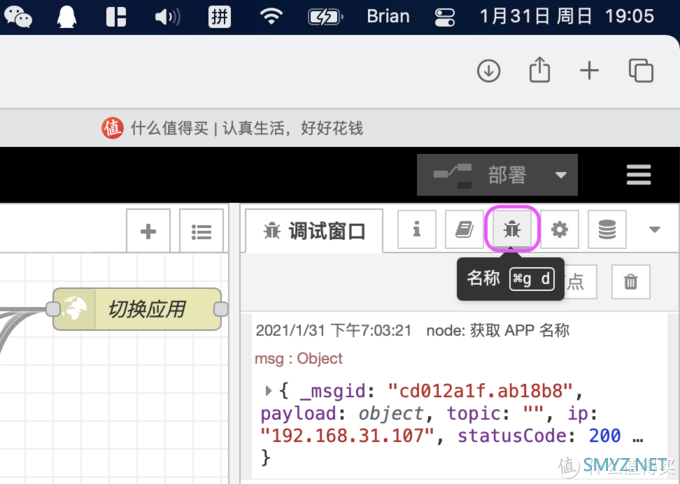Select the 切换应用 node

click(137, 309)
